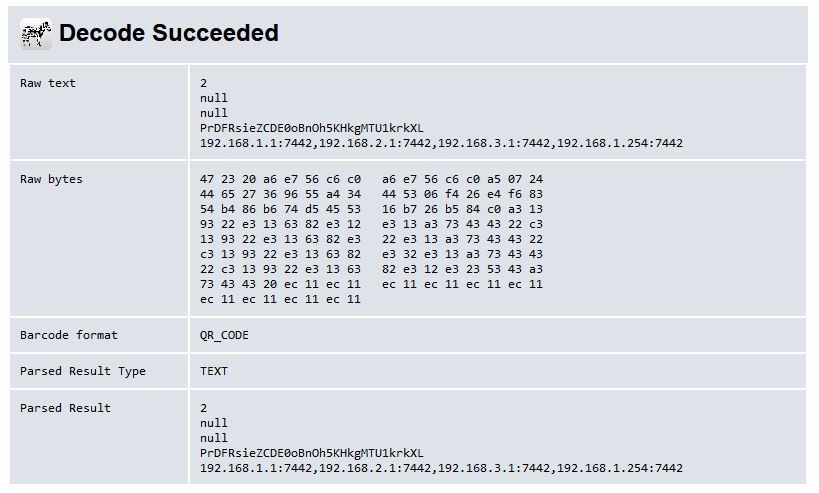Click the IP address list in Raw text
The width and height of the screenshot is (819, 493).
click(441, 143)
